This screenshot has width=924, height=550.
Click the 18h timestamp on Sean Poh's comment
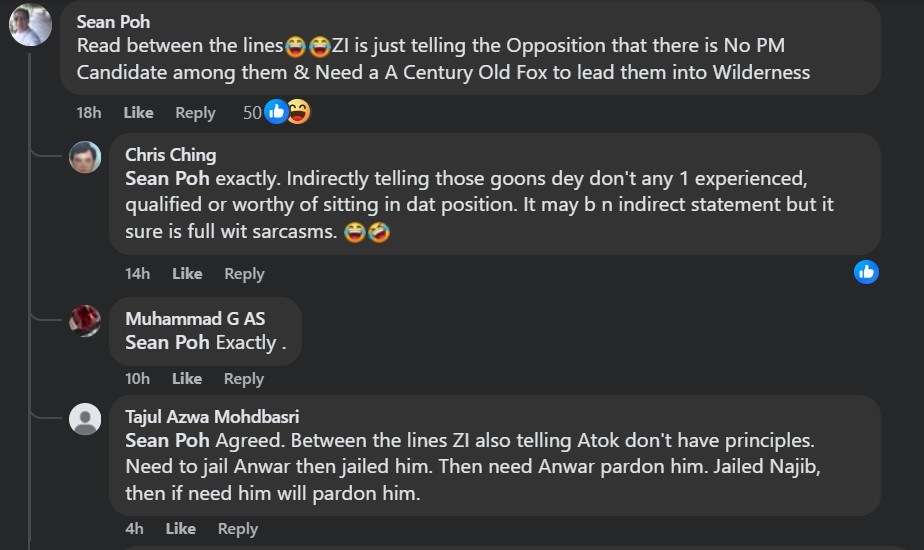(x=88, y=113)
